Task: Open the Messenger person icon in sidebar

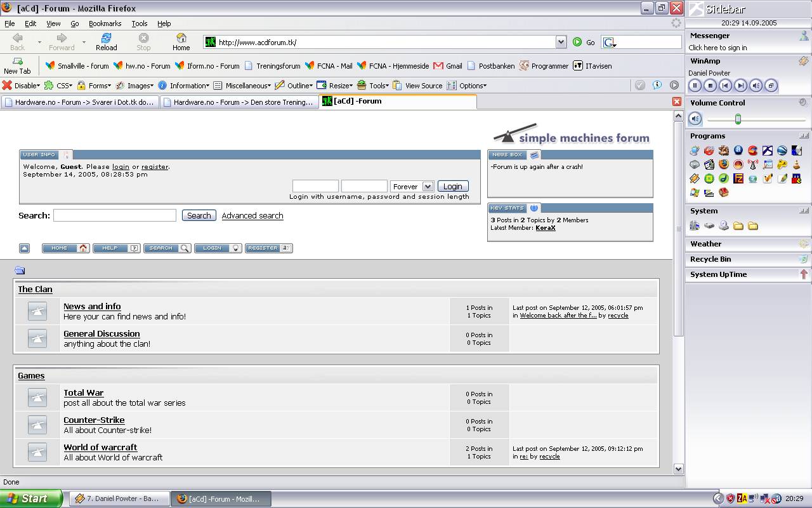Action: point(804,36)
